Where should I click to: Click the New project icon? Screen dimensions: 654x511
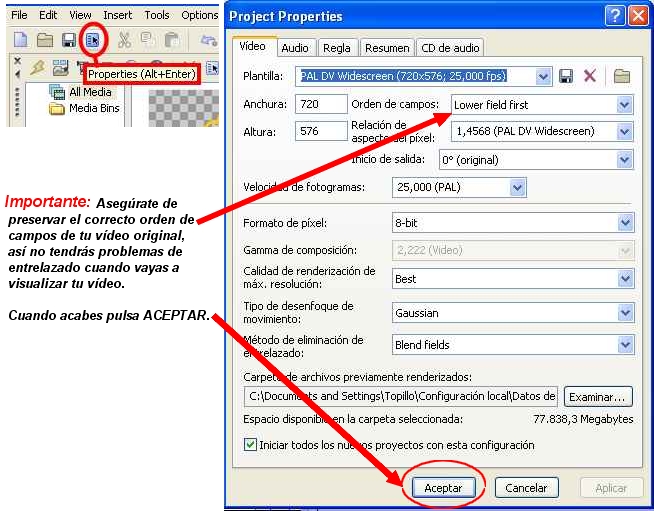[20, 40]
